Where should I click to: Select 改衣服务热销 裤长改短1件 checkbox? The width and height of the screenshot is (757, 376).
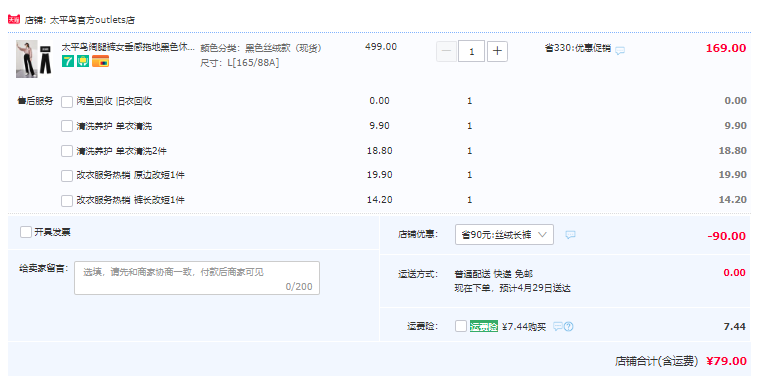point(67,200)
